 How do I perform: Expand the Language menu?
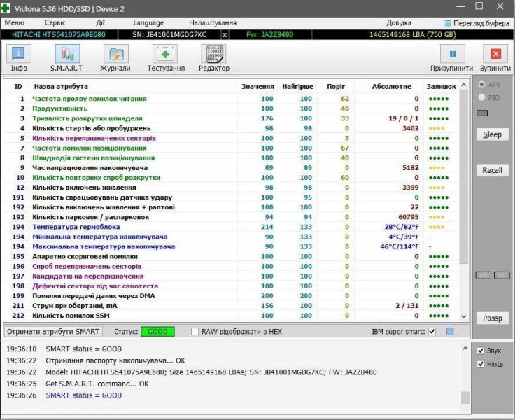coord(148,23)
